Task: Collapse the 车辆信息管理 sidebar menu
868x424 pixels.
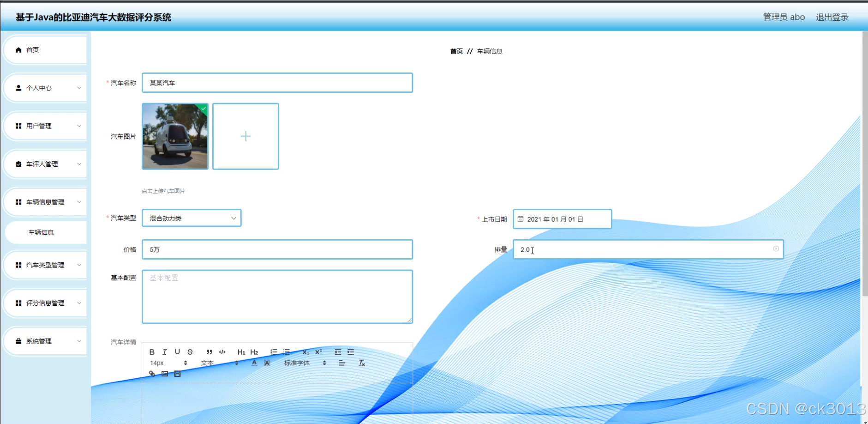Action: pos(45,202)
